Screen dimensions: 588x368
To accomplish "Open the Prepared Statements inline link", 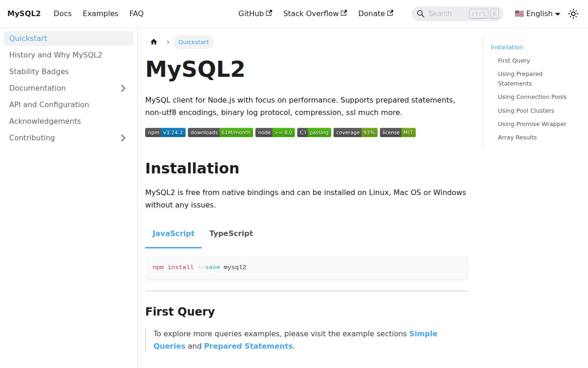I will point(248,346).
